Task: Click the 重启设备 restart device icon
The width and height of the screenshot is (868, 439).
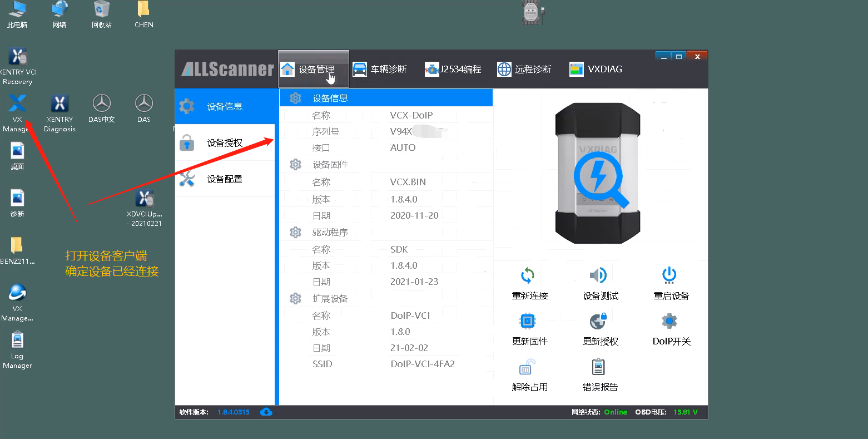Action: [x=669, y=275]
